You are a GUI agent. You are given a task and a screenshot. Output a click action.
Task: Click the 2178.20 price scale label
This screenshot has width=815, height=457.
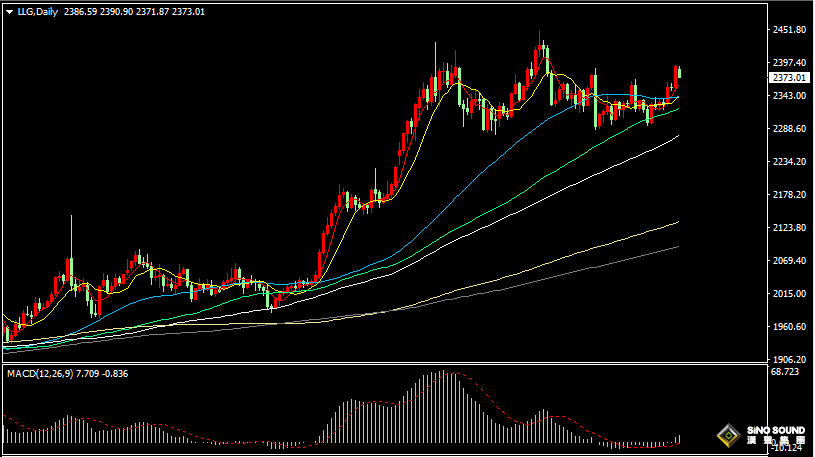[x=789, y=195]
